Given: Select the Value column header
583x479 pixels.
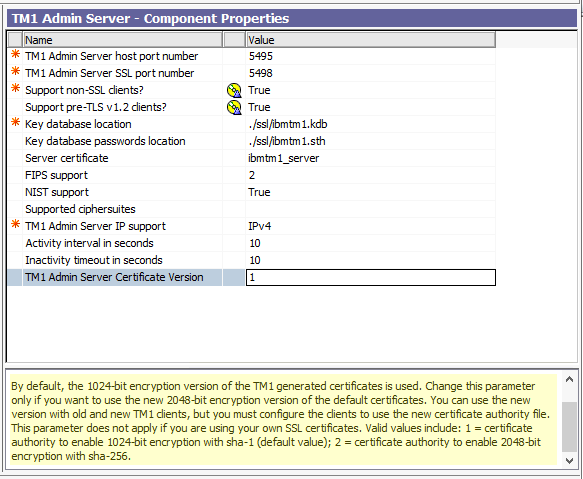Looking at the screenshot, I should (371, 40).
